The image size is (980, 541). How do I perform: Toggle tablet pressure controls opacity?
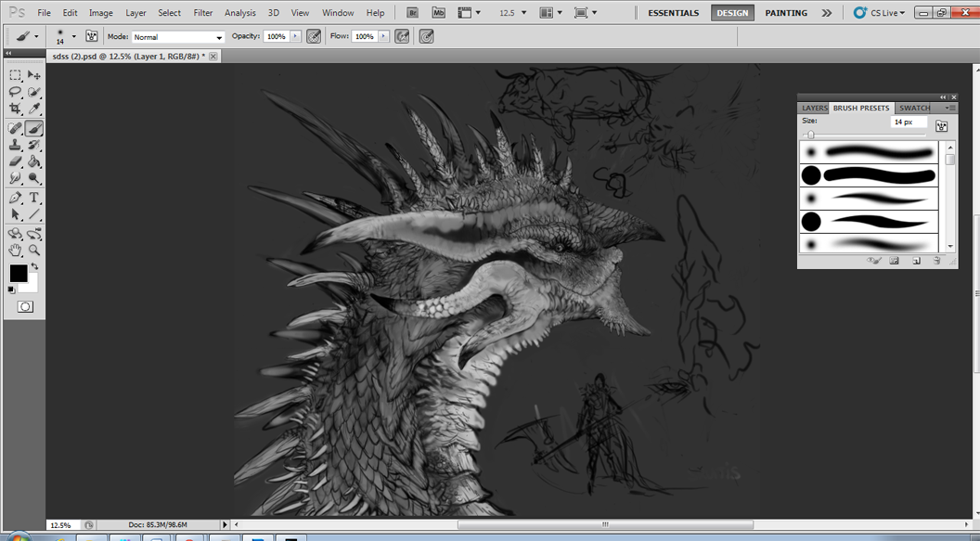coord(314,36)
